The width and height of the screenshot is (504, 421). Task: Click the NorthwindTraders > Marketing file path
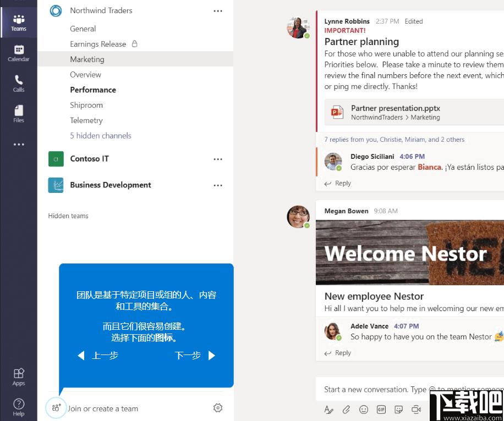[x=396, y=118]
